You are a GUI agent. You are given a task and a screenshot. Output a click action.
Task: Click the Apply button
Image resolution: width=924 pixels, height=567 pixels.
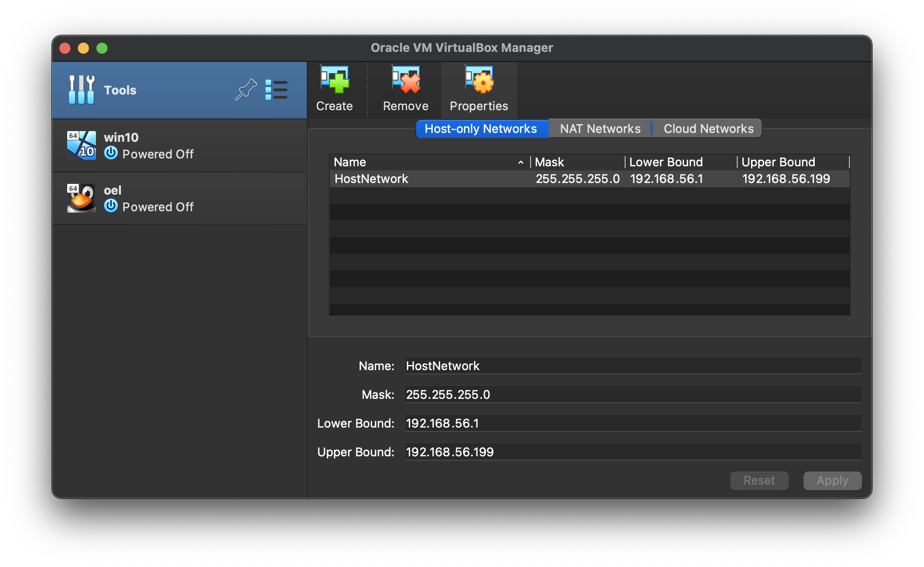(x=832, y=480)
